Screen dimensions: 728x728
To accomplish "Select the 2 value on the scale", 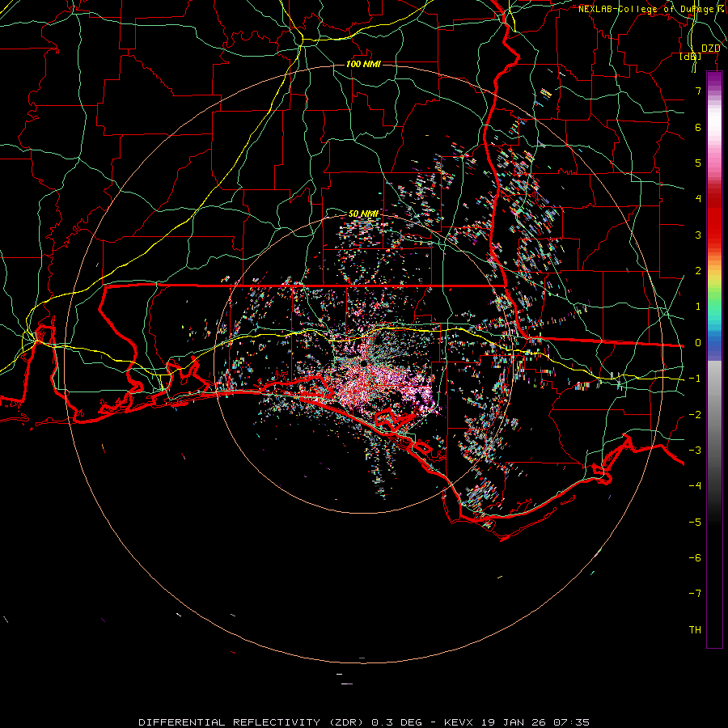I will (698, 270).
